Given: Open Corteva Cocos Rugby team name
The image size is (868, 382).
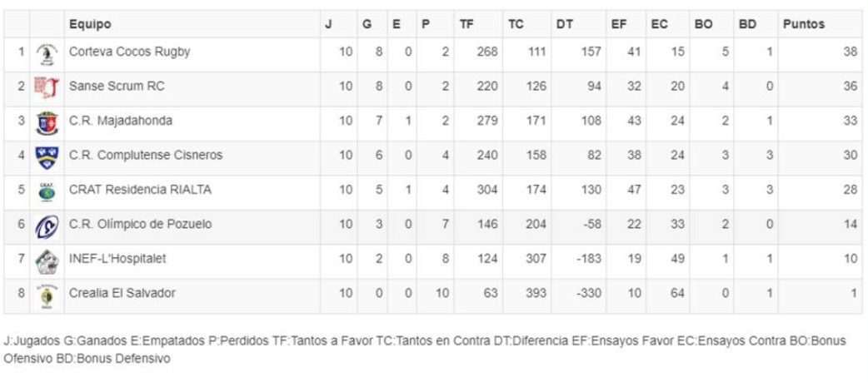Looking at the screenshot, I should [130, 52].
